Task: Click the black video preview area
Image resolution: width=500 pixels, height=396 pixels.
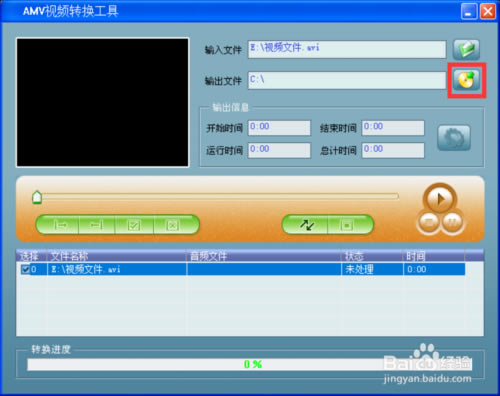Action: 103,102
